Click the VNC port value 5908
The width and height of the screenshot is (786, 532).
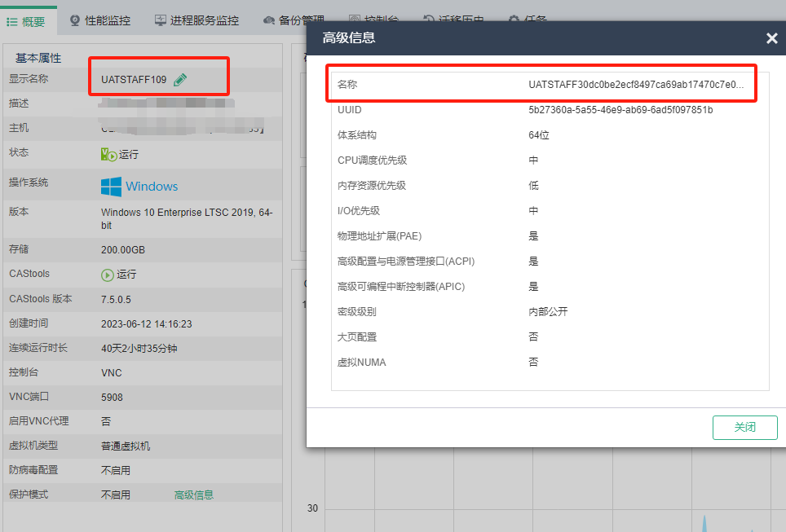point(112,398)
